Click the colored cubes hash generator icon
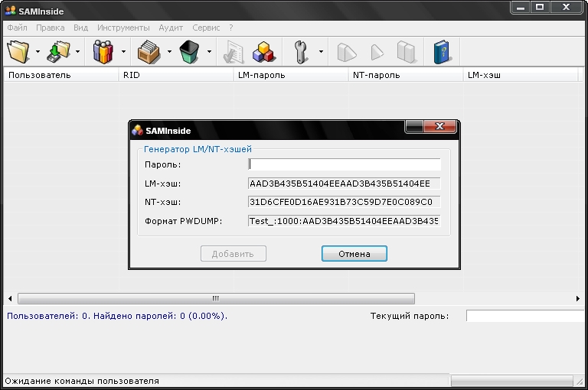 point(264,52)
